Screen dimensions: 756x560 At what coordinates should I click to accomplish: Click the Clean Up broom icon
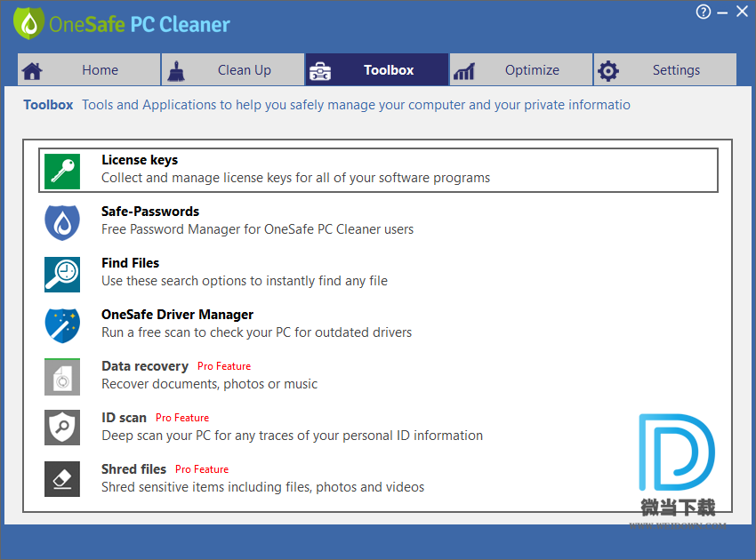coord(176,71)
